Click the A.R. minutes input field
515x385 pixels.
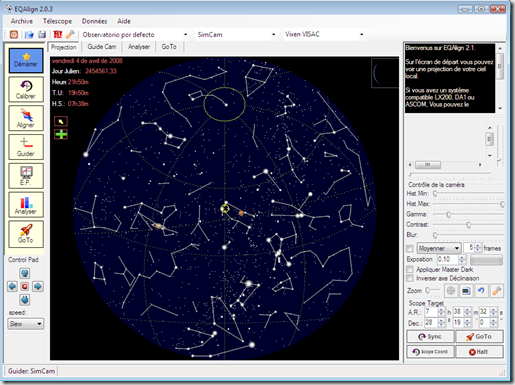[459, 312]
